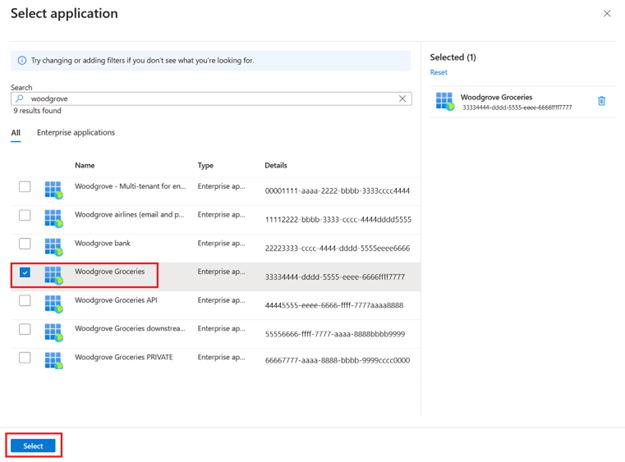Close the Select application pane
Screen dimensions: 625x462
607,14
